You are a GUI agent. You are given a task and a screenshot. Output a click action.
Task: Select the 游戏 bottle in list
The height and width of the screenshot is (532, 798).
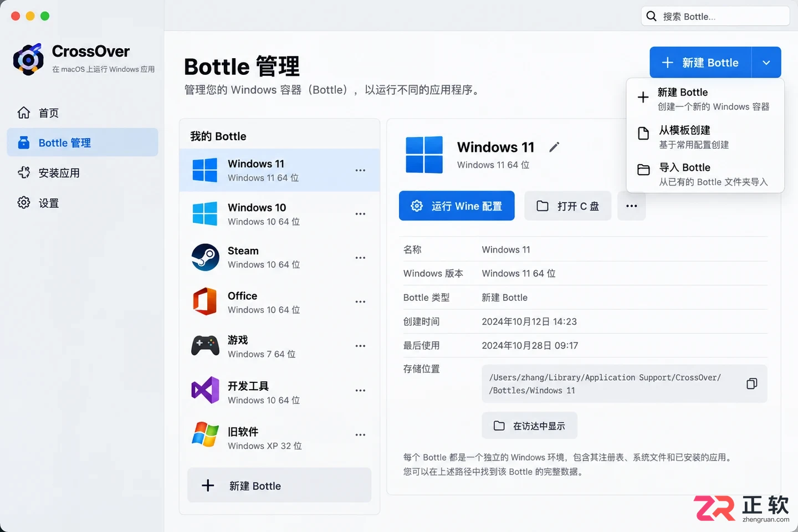[280, 346]
